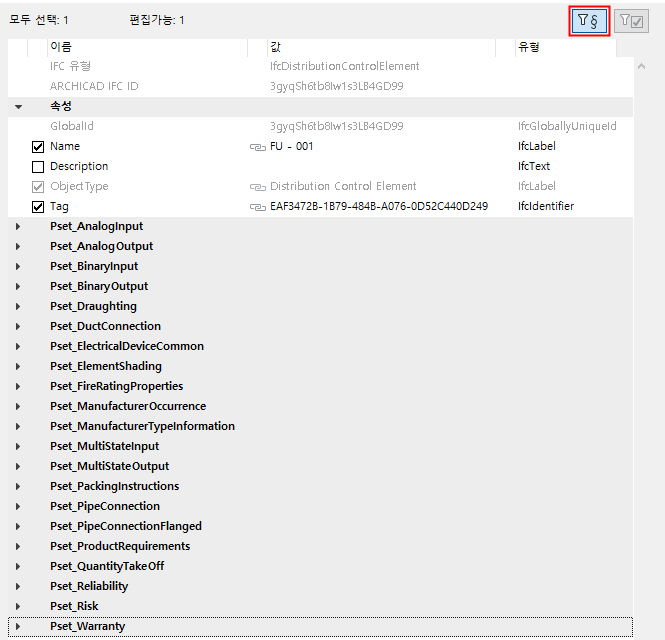Click the 편집가능: 1 label
The image size is (665, 640).
point(157,20)
